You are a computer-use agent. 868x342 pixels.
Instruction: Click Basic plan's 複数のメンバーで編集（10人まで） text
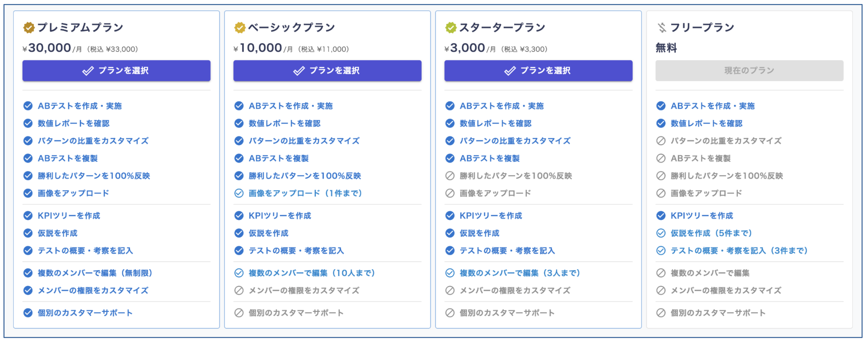coord(312,273)
